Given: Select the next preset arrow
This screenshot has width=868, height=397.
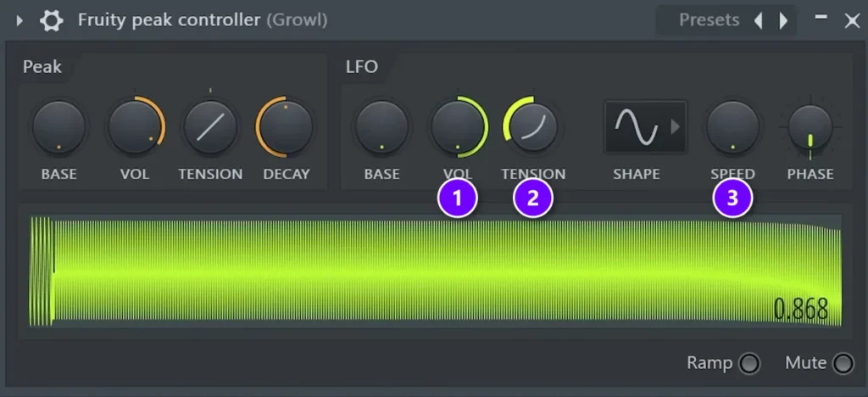Looking at the screenshot, I should (x=783, y=21).
